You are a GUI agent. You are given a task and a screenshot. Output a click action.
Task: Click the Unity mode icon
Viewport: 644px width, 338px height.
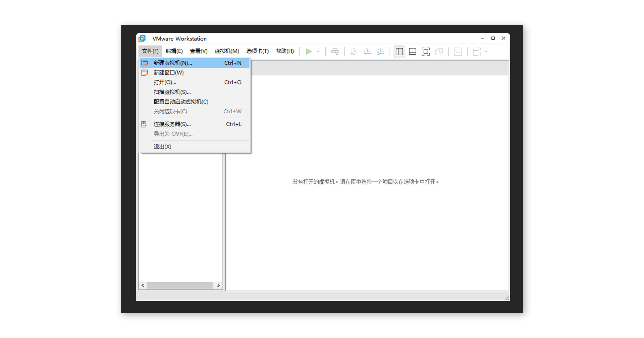coord(439,52)
